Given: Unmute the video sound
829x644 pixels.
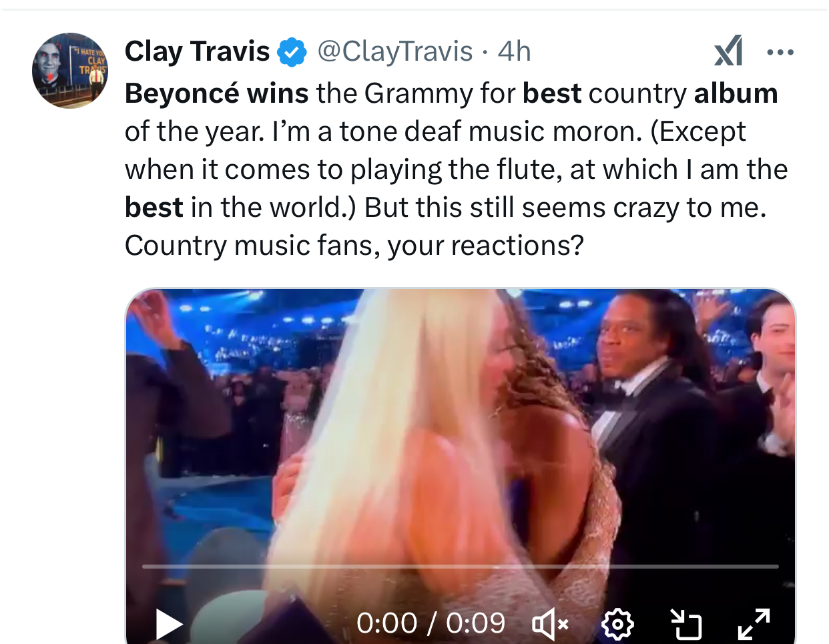Looking at the screenshot, I should click(x=550, y=625).
